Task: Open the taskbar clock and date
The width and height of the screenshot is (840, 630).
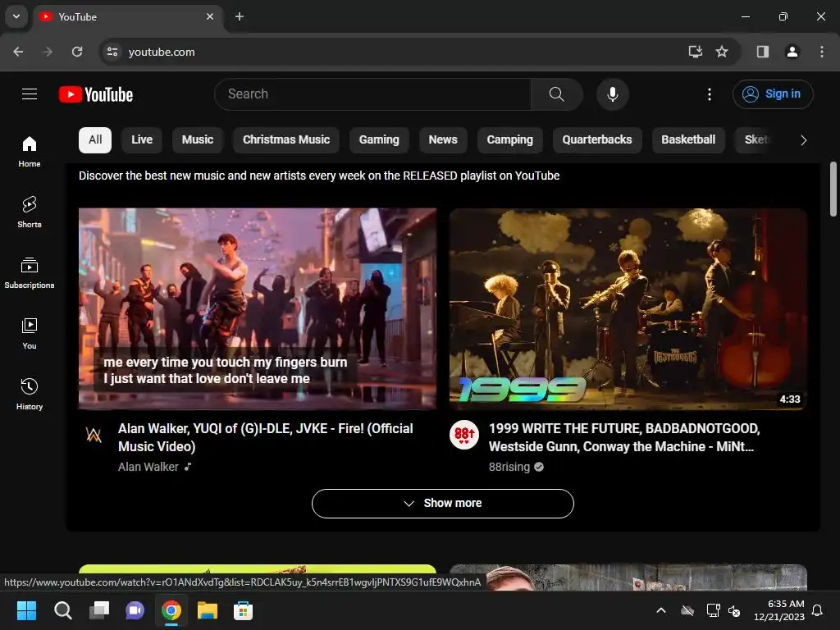Action: [x=779, y=610]
